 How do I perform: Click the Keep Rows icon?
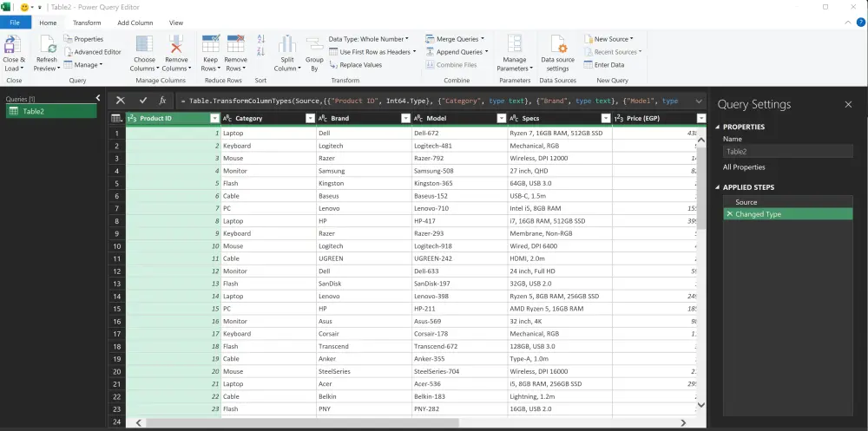point(210,43)
